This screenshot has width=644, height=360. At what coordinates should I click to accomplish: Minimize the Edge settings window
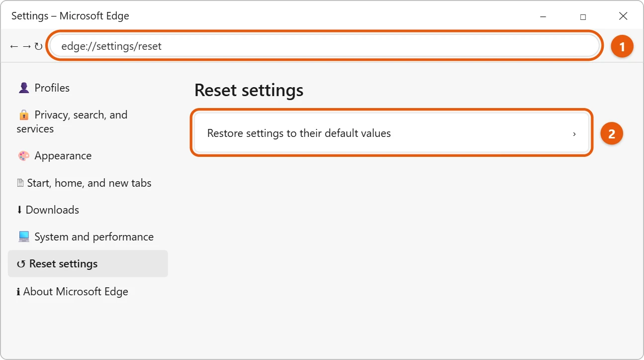(543, 16)
